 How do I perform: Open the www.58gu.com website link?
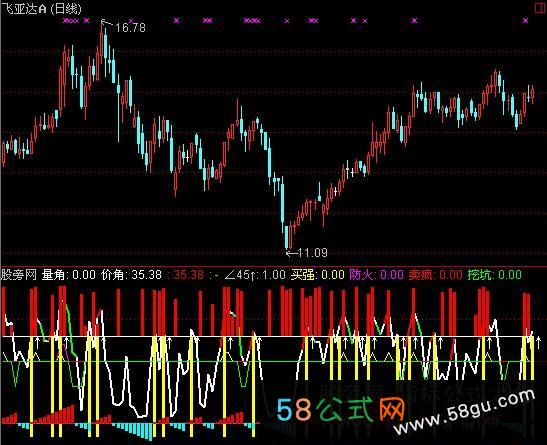tap(465, 412)
